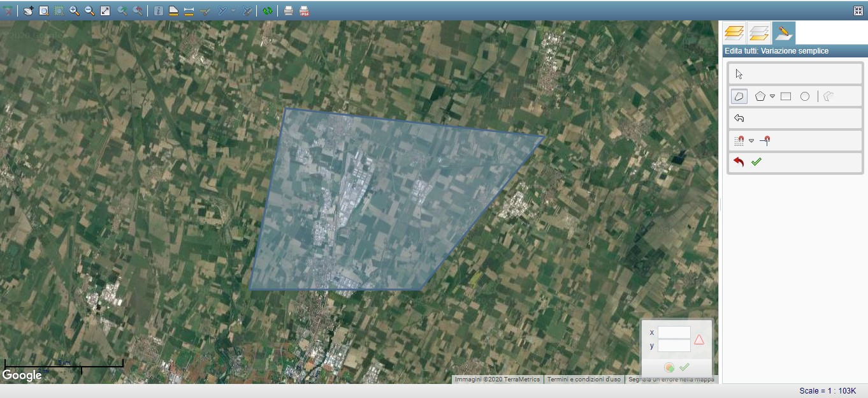
Task: Choose the arrow selection pointer tool
Action: 739,74
